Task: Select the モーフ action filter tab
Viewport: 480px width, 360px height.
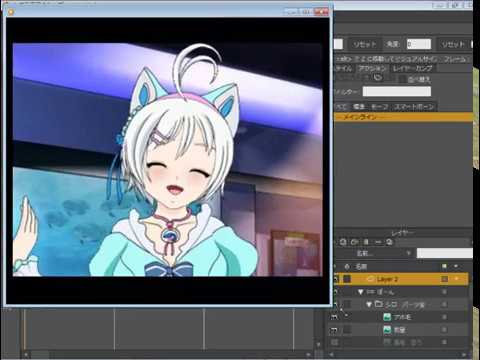Action: point(379,107)
